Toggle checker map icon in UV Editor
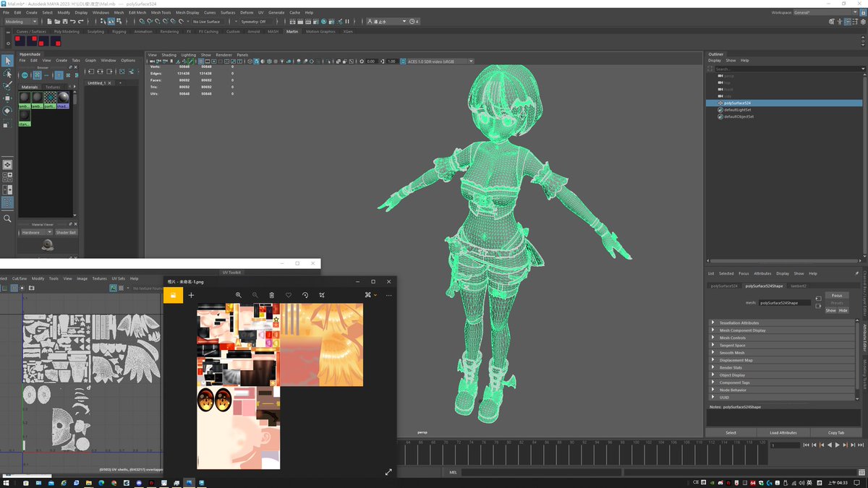 click(122, 288)
